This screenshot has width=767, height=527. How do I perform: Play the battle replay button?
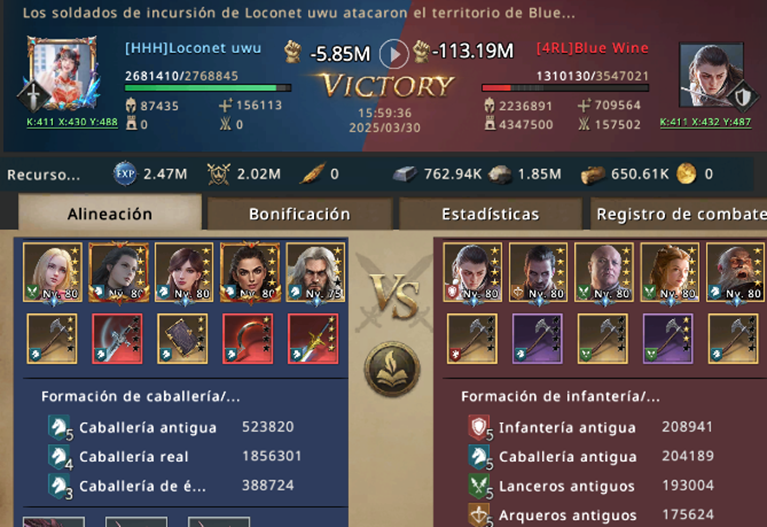394,53
